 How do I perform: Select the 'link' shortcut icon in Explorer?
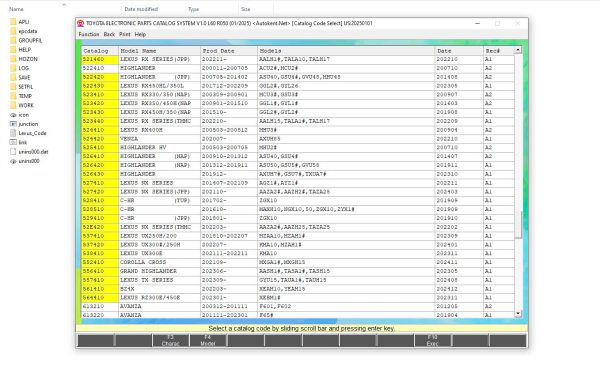click(13, 142)
